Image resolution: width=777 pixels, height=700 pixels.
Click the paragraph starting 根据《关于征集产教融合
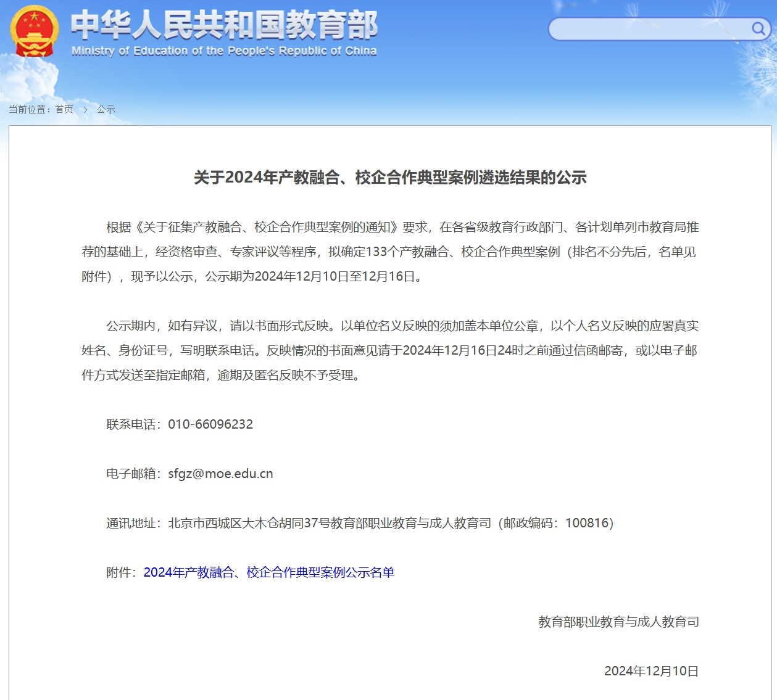(x=390, y=252)
